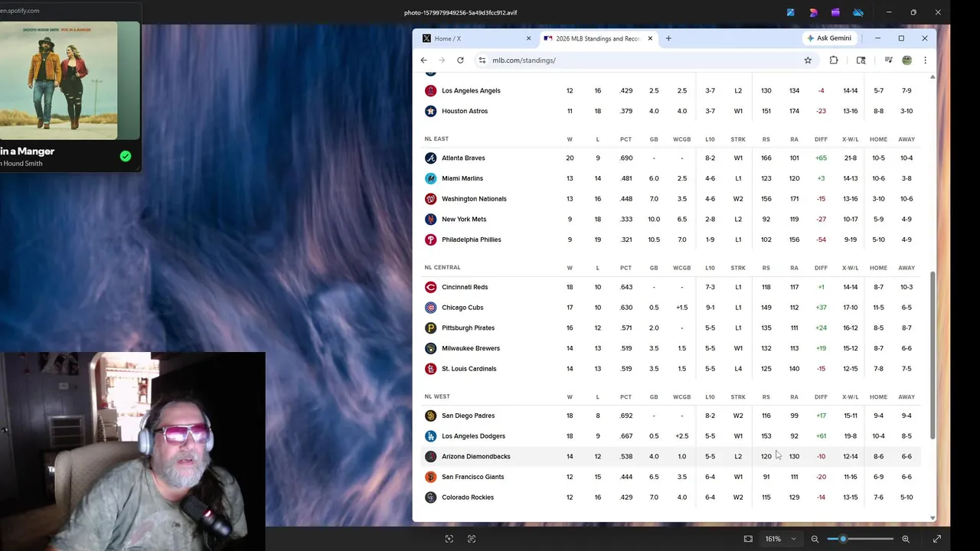This screenshot has height=551, width=980.
Task: Click OneDrive cloud icon in Photos
Action: tap(858, 12)
